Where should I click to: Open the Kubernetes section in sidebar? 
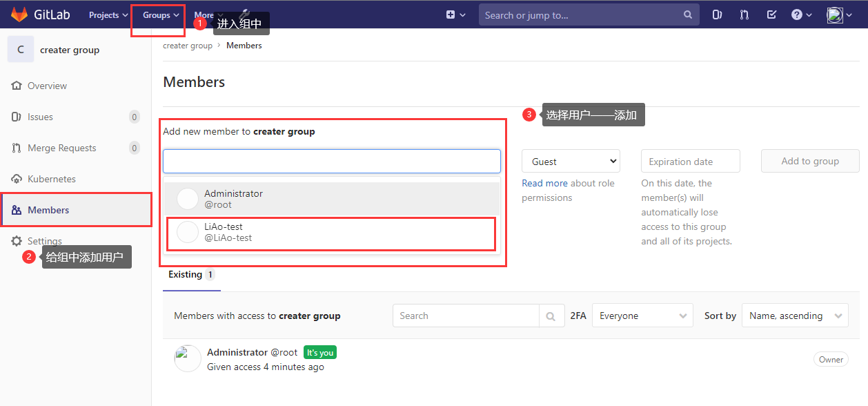(52, 178)
